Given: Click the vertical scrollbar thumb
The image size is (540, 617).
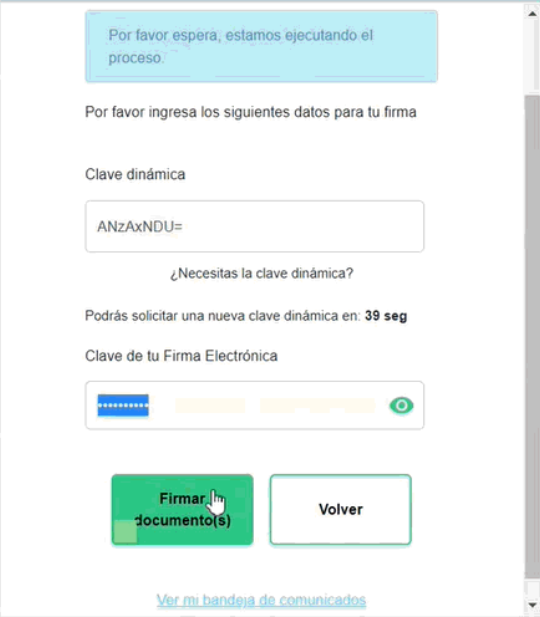Looking at the screenshot, I should [532, 336].
